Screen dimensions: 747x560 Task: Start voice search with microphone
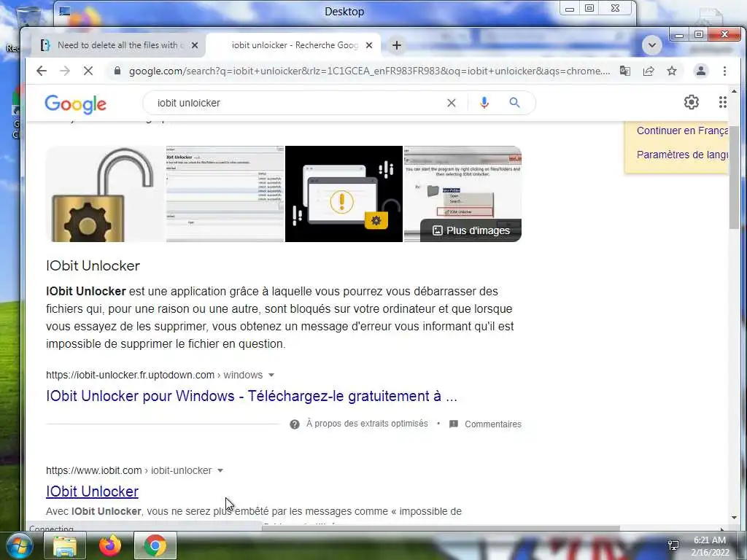tap(484, 103)
